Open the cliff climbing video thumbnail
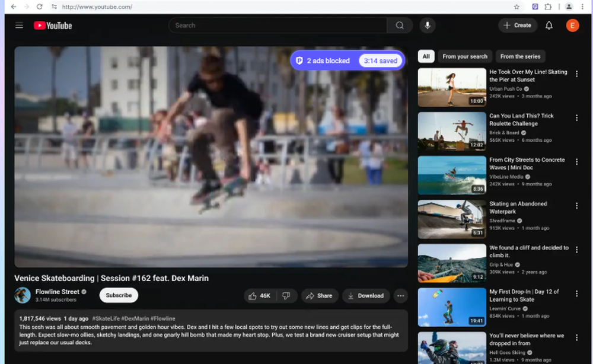The image size is (593, 364). coord(452,263)
